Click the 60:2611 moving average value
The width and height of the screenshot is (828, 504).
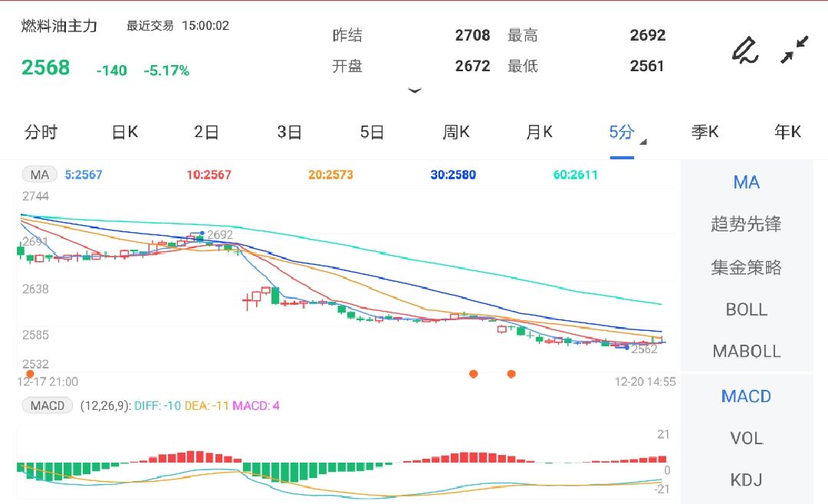(x=575, y=175)
